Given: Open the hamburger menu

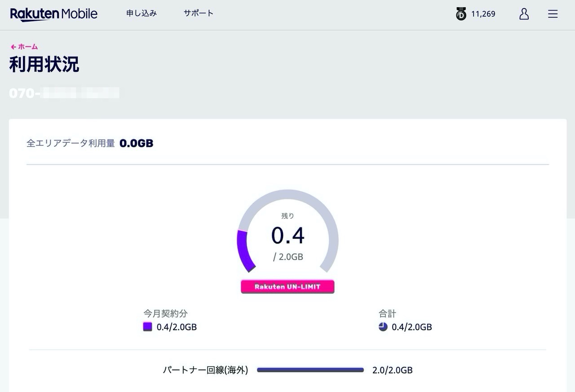Looking at the screenshot, I should 553,14.
